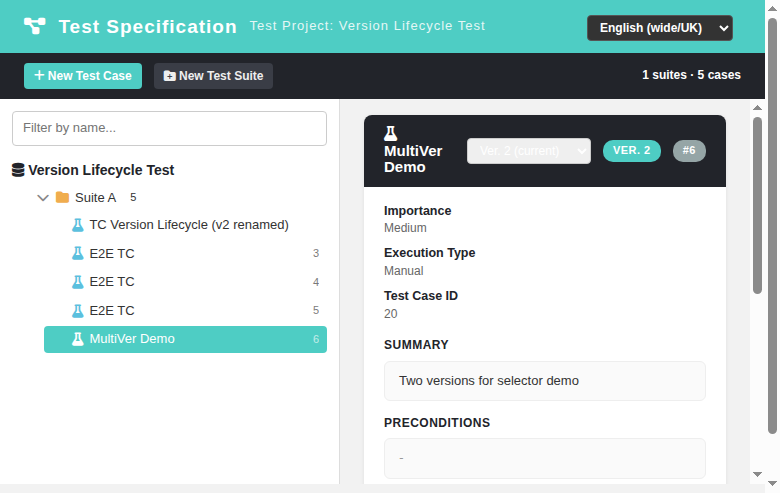Click the flask icon beside TC Version Lifecycle (v2 renamed)
The image size is (780, 493).
click(x=78, y=225)
